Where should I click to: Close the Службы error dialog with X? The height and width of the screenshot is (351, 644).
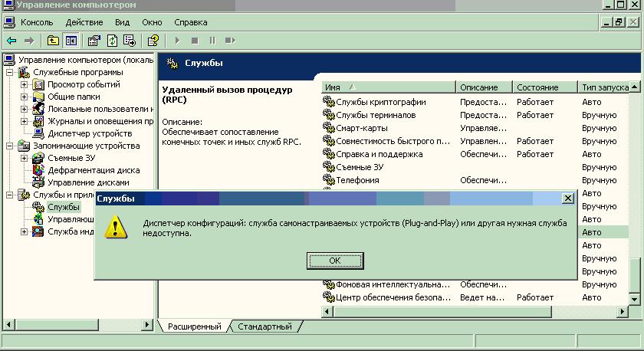[x=567, y=198]
